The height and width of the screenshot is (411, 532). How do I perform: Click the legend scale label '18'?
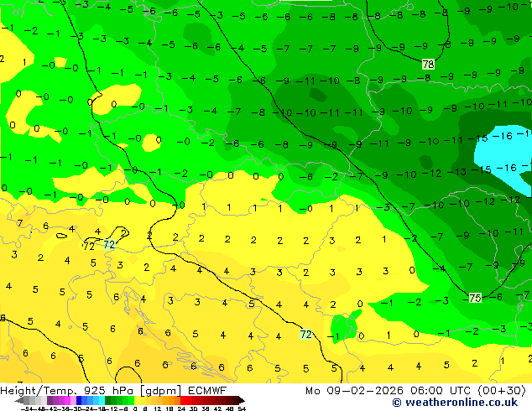tap(170, 408)
